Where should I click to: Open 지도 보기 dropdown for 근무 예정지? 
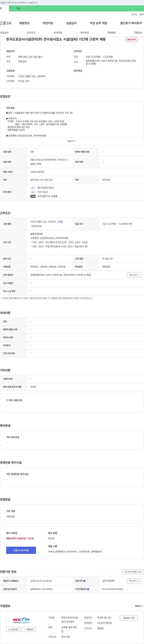click(x=134, y=275)
